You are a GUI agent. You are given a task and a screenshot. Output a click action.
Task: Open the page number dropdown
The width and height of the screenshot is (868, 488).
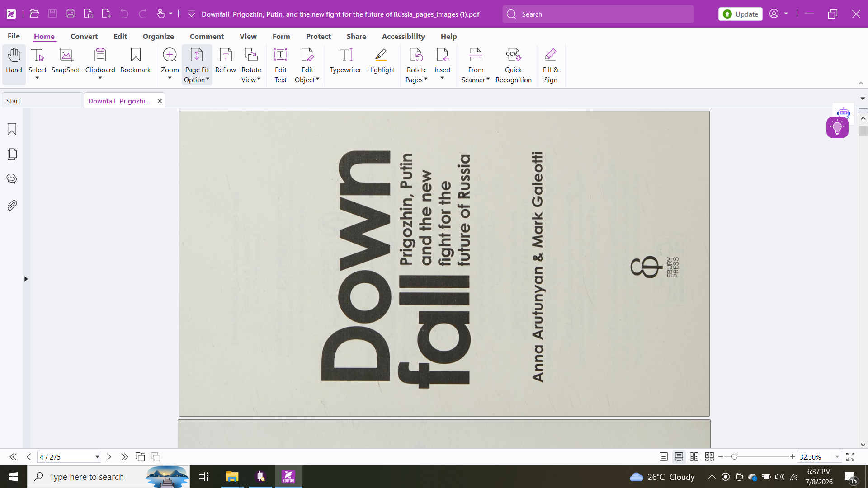(97, 457)
